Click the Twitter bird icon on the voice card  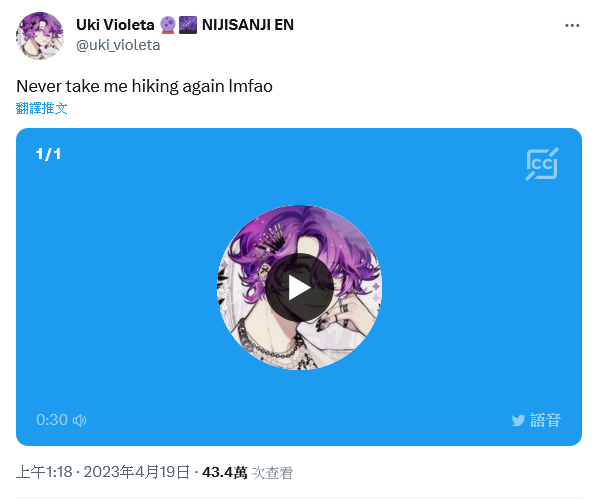point(518,420)
